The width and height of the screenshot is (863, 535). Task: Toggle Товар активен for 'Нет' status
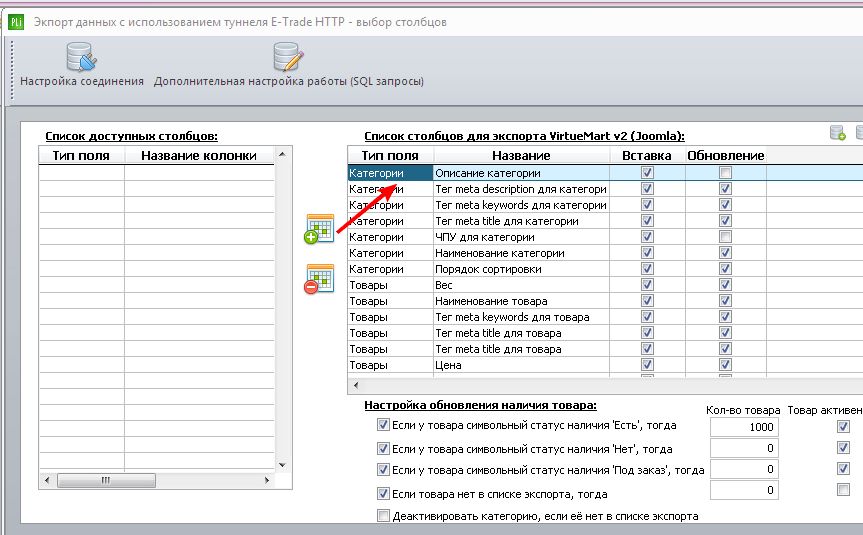tap(843, 447)
